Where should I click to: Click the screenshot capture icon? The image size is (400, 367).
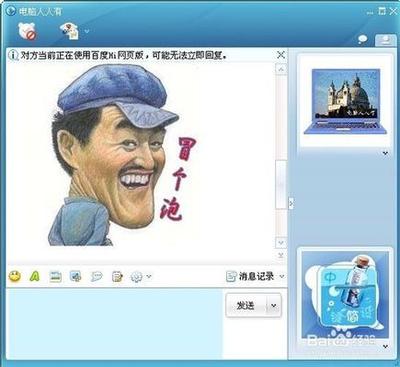point(76,276)
